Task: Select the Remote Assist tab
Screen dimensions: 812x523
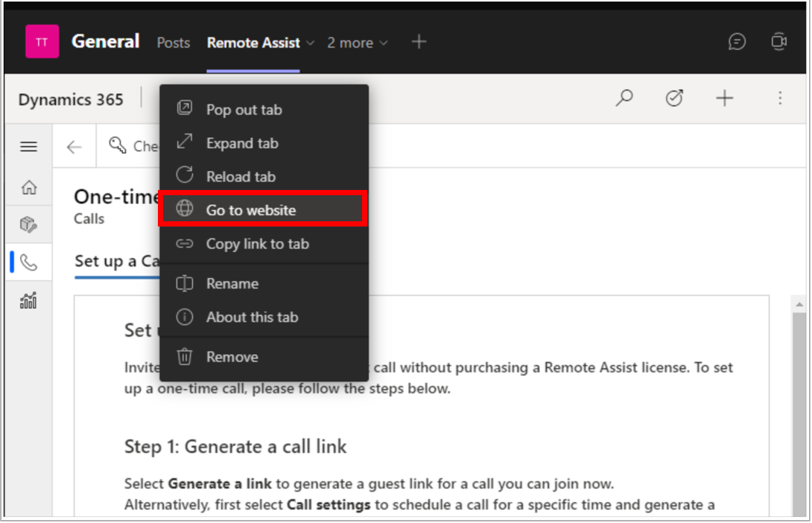Action: 253,42
